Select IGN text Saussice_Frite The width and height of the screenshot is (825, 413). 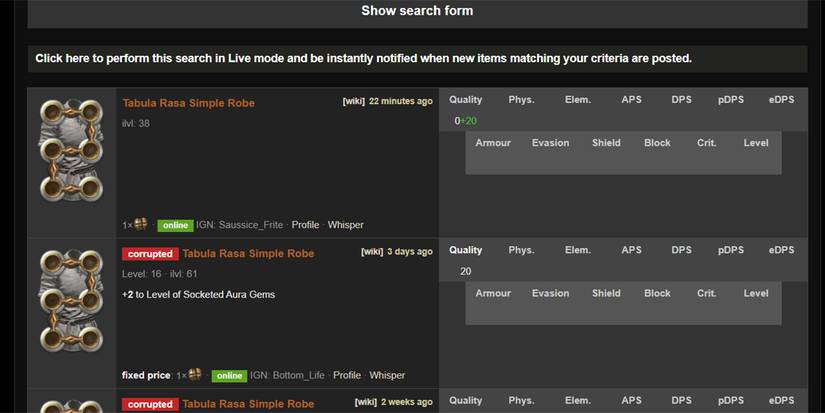(251, 225)
